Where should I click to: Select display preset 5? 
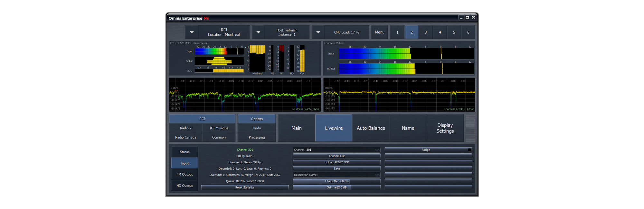(x=454, y=32)
